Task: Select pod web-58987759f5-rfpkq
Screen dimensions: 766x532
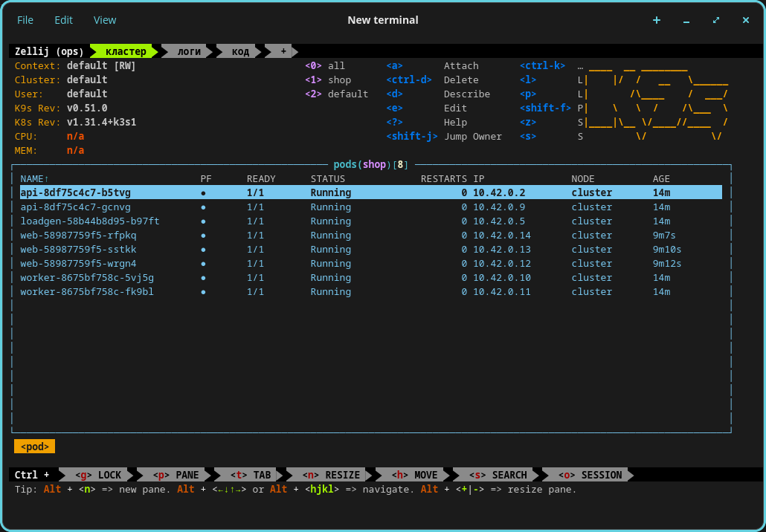Action: point(371,236)
